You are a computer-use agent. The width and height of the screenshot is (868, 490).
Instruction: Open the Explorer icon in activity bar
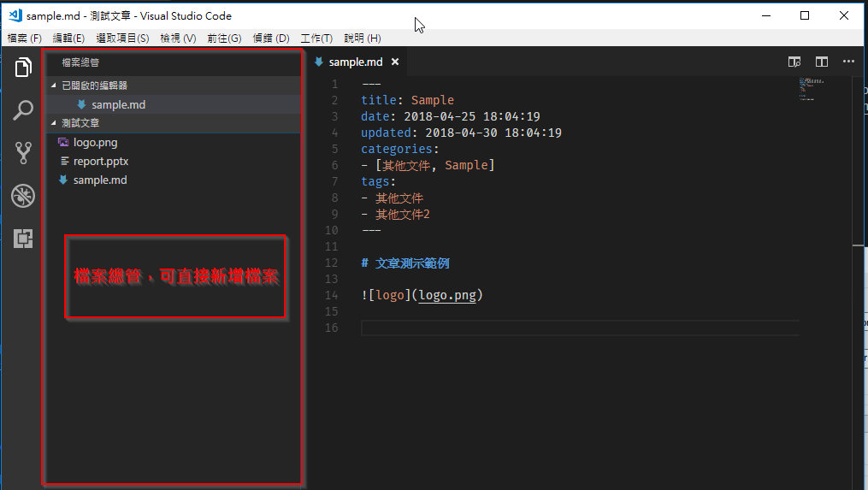click(23, 68)
